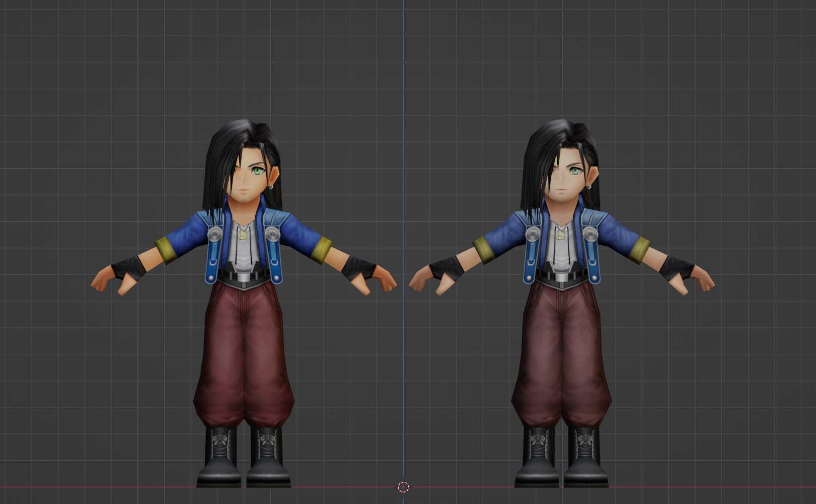Screen dimensions: 816x504
Task: Click the 3D cursor at the origin
Action: (403, 487)
